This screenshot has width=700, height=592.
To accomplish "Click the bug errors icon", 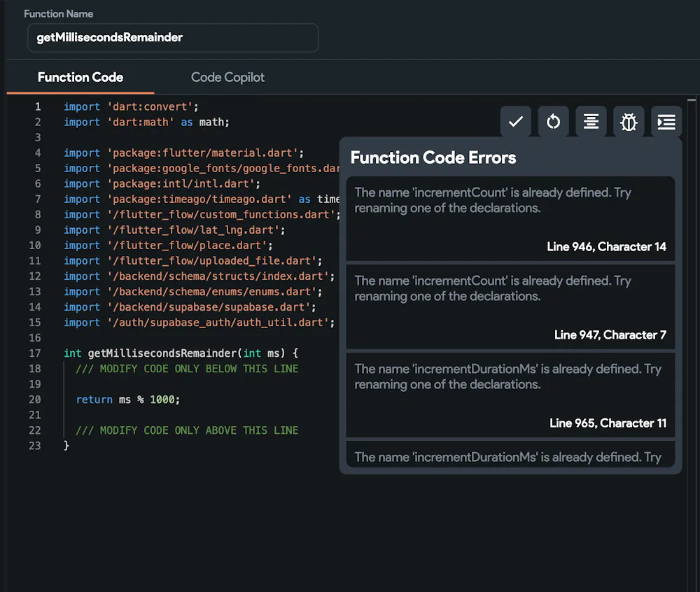I will 629,121.
